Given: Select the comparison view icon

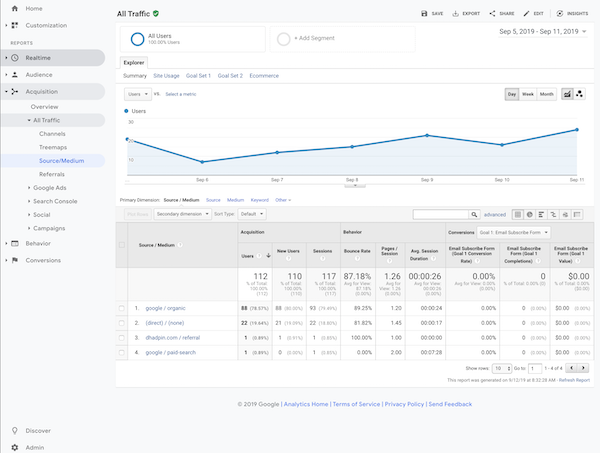Looking at the screenshot, I should [553, 214].
